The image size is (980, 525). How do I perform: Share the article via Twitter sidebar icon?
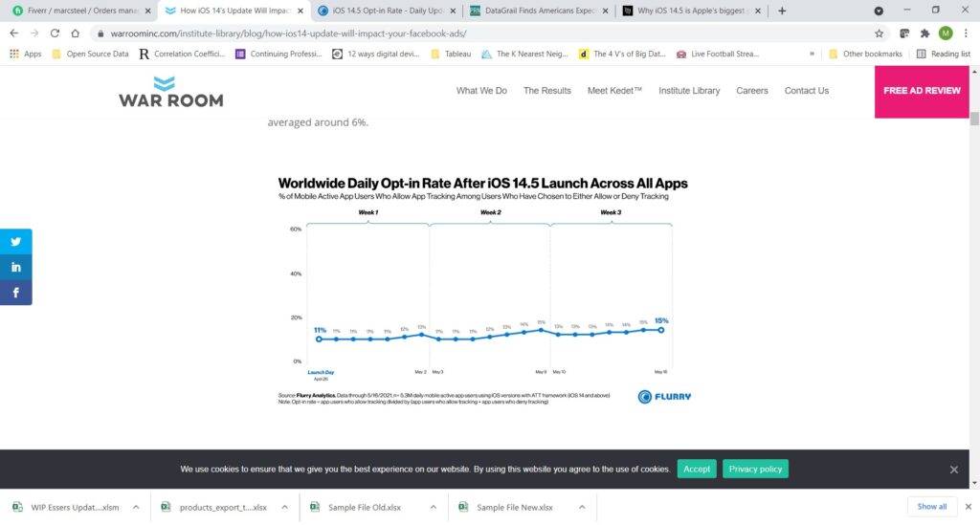tap(16, 242)
